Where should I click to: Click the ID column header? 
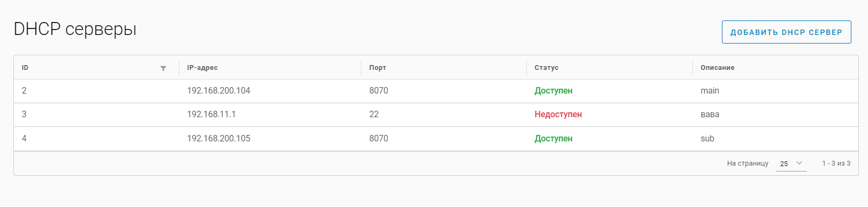25,68
